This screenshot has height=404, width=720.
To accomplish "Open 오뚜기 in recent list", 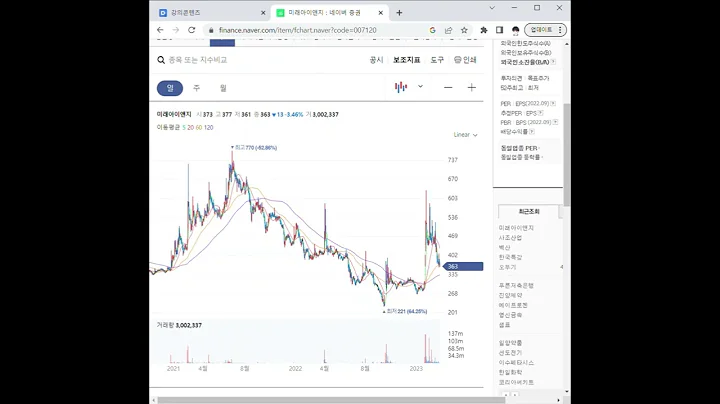I will pyautogui.click(x=507, y=267).
